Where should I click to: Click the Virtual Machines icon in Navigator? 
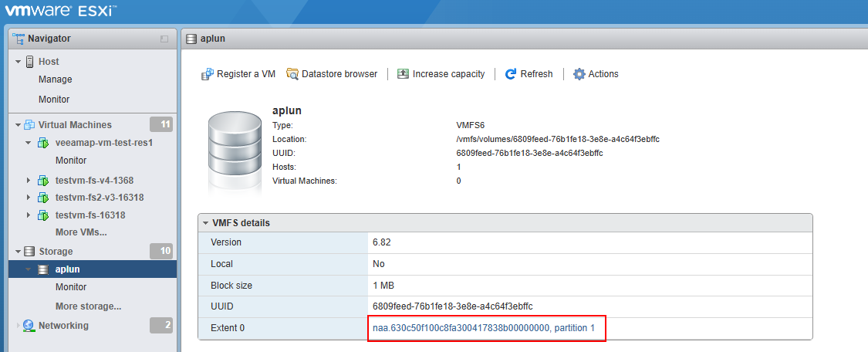[29, 125]
